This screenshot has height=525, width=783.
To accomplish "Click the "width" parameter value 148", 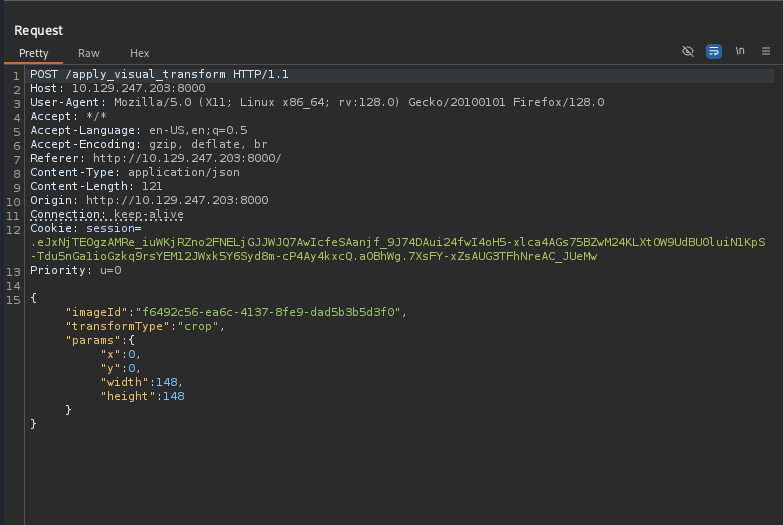I will pos(168,382).
